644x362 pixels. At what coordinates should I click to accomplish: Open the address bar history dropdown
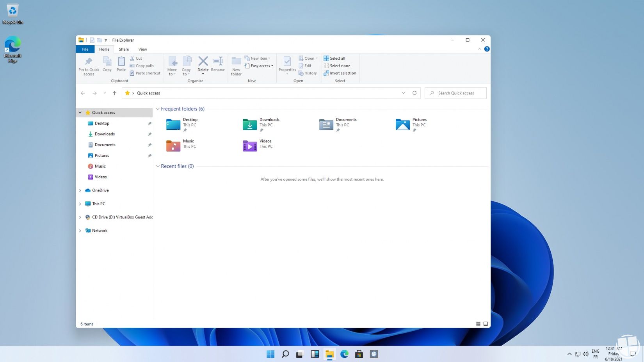point(404,93)
